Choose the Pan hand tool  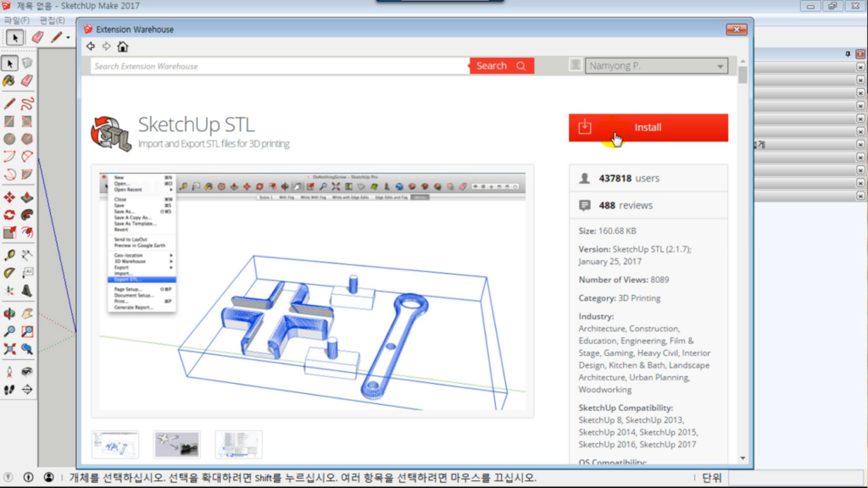pyautogui.click(x=27, y=313)
